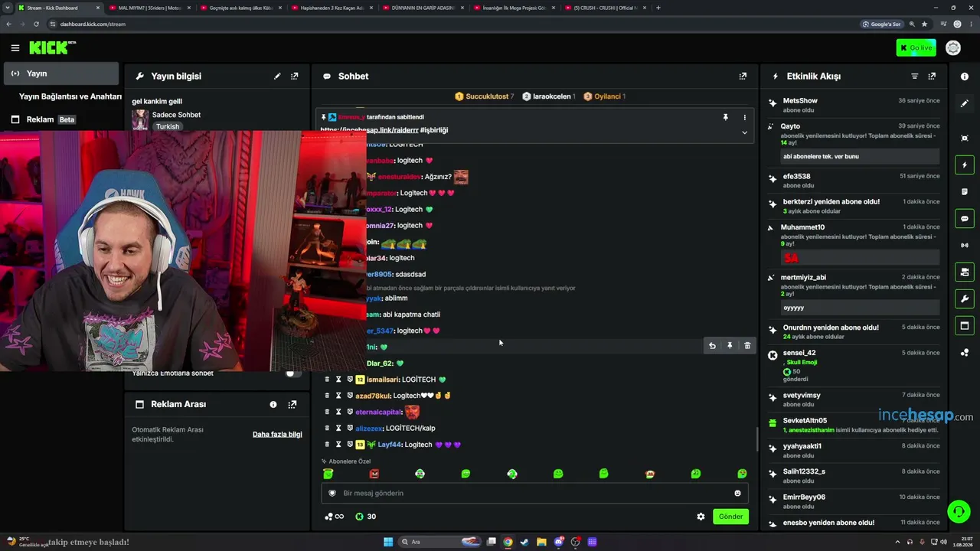Open the account avatar menu
This screenshot has width=980, height=551.
click(953, 48)
